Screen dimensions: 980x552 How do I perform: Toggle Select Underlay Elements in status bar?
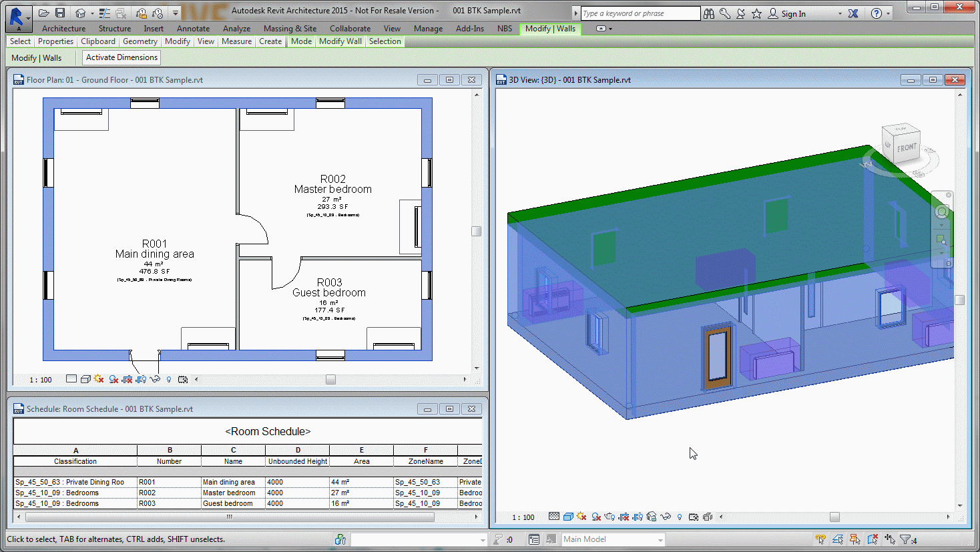838,539
